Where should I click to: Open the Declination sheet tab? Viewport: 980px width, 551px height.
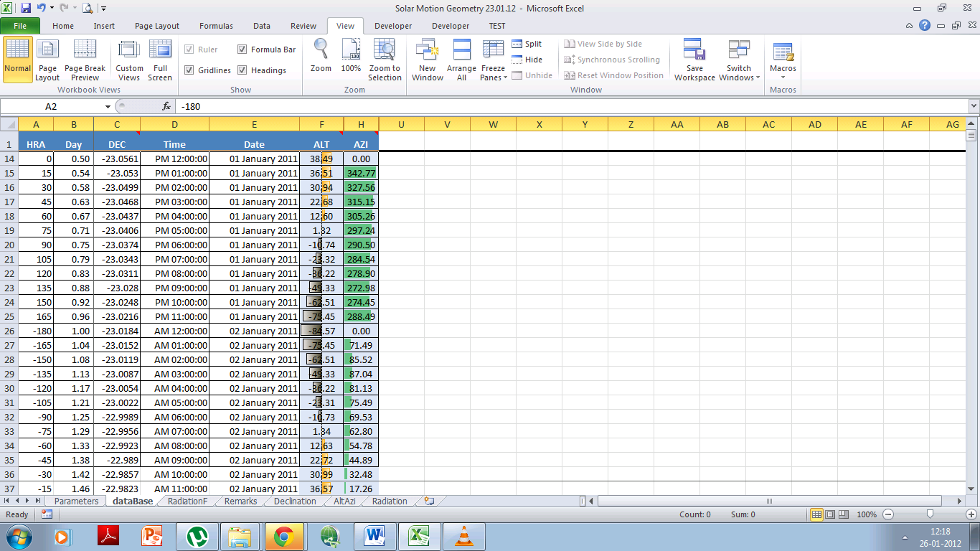coord(293,501)
